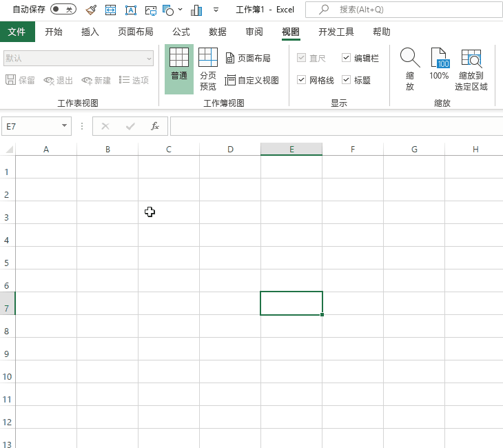Select column B header

(107, 150)
